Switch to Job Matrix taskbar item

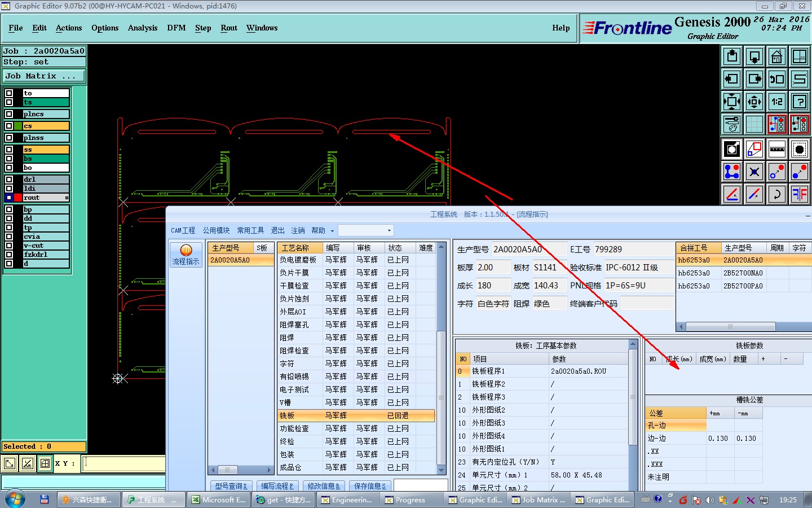click(x=540, y=500)
